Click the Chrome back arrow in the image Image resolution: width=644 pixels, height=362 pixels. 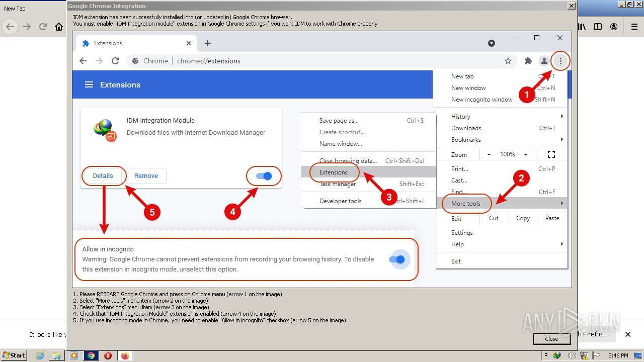tap(83, 61)
